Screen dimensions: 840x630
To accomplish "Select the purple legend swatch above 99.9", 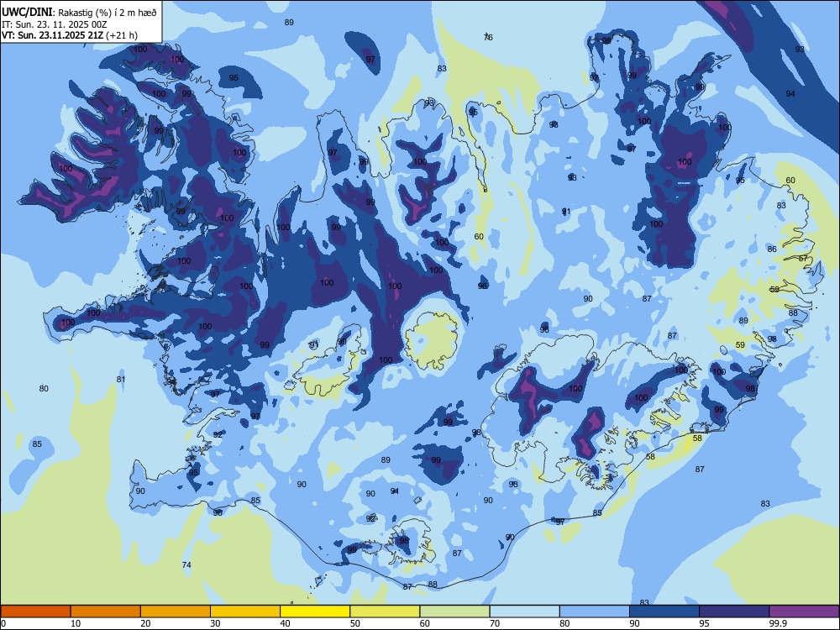I will tap(804, 612).
